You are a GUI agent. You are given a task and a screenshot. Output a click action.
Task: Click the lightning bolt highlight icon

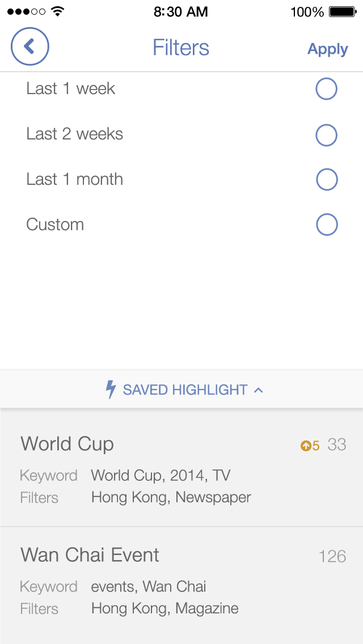(x=111, y=389)
